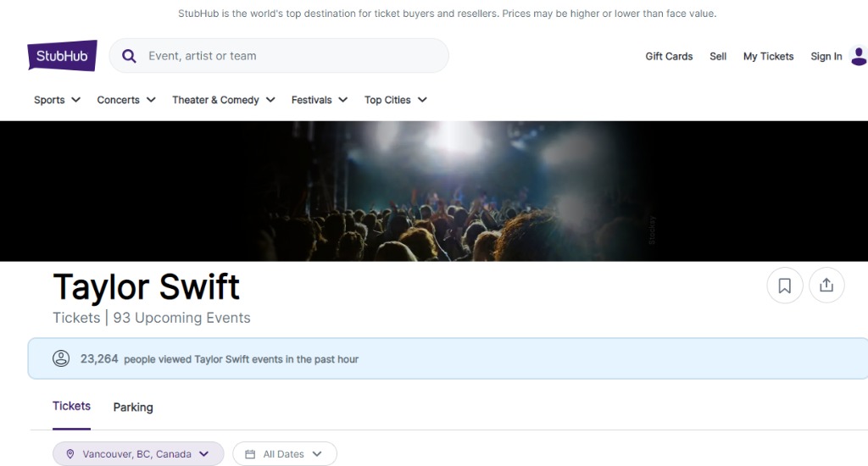The width and height of the screenshot is (868, 466).
Task: Click the calendar icon for dates
Action: 250,454
